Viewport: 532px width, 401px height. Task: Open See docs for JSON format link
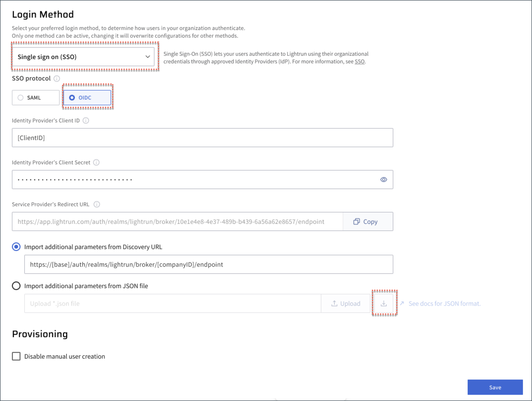click(445, 304)
